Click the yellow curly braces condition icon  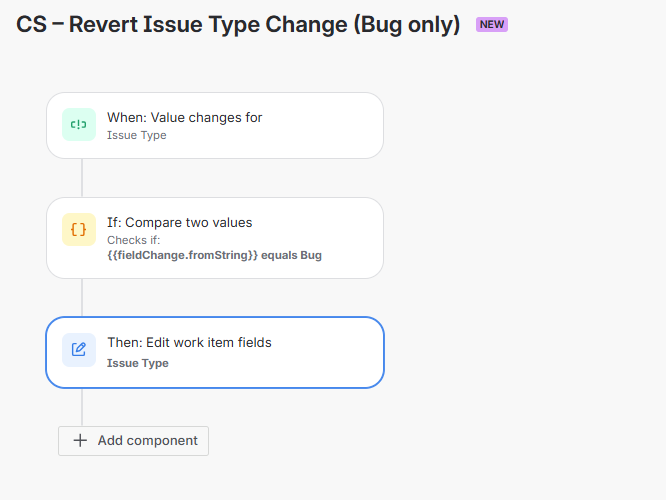click(79, 230)
